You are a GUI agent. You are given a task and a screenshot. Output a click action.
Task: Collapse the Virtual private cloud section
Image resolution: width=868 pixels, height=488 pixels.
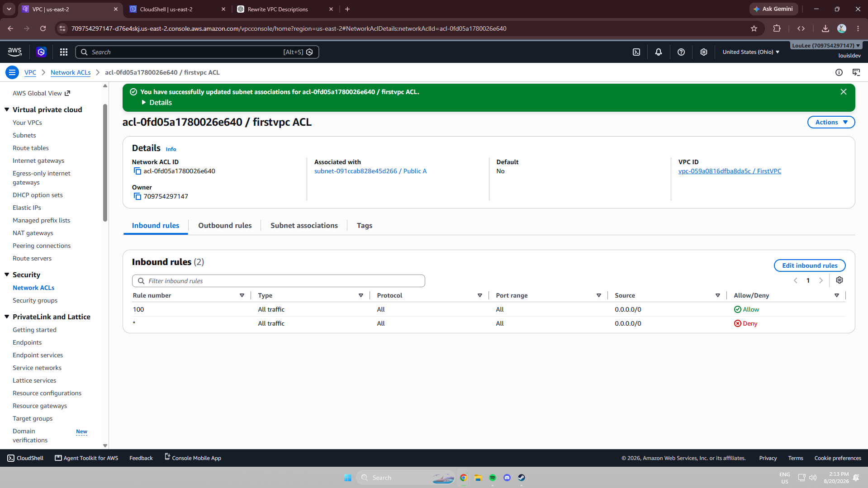7,109
